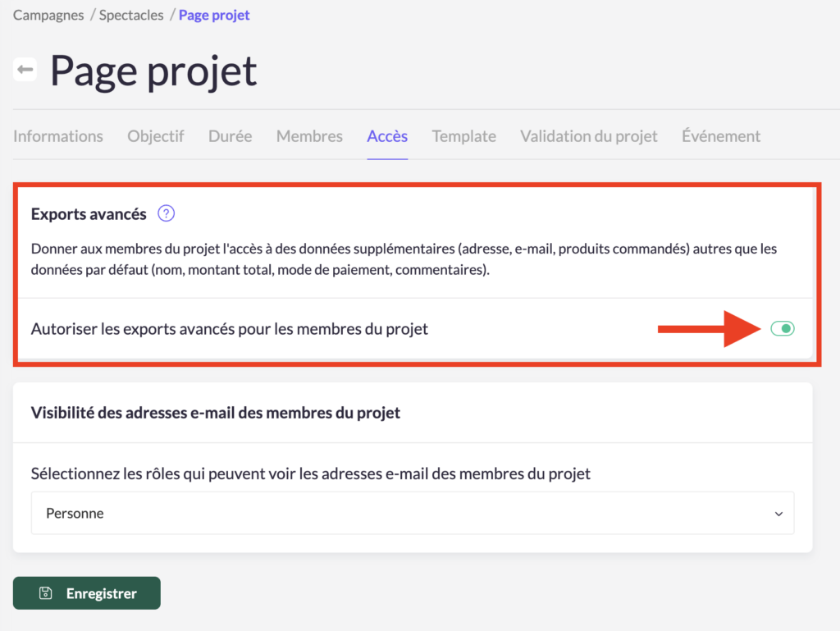
Task: Open the Objectif tab
Action: click(x=156, y=136)
